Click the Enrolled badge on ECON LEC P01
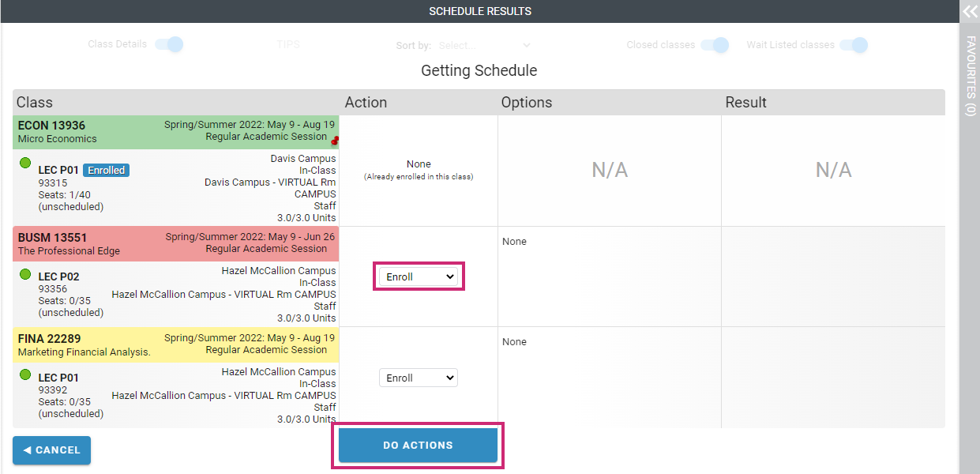The height and width of the screenshot is (474, 980). coord(106,170)
